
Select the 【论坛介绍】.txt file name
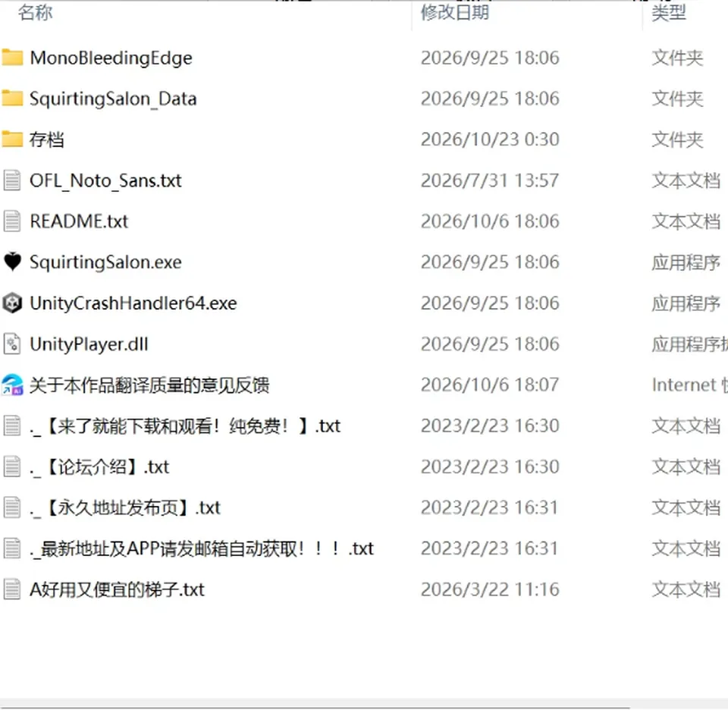[99, 467]
